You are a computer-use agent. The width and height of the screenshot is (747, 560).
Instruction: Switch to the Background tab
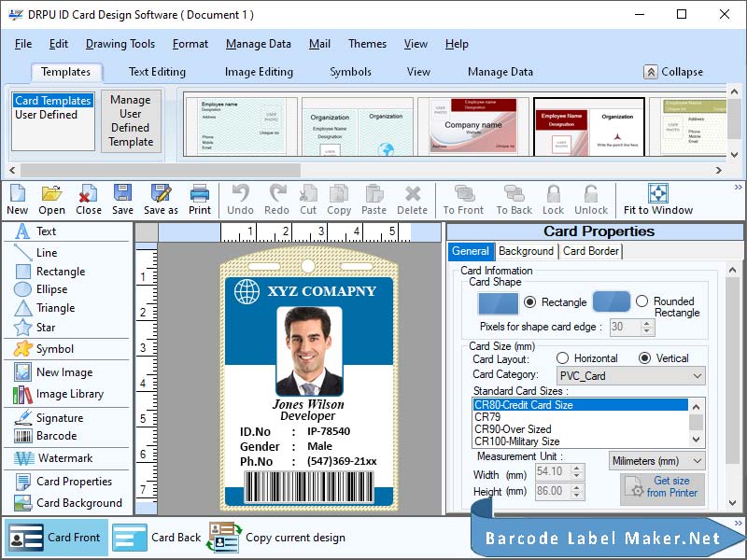tap(526, 251)
